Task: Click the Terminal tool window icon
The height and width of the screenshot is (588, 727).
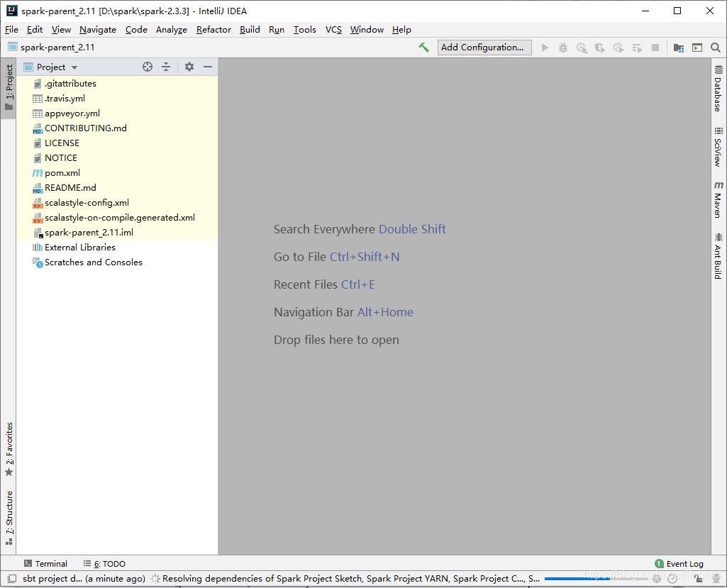Action: (28, 563)
